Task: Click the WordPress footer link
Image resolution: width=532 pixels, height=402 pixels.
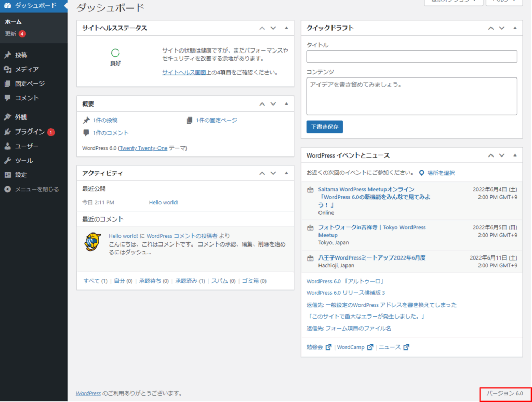Action: point(88,393)
